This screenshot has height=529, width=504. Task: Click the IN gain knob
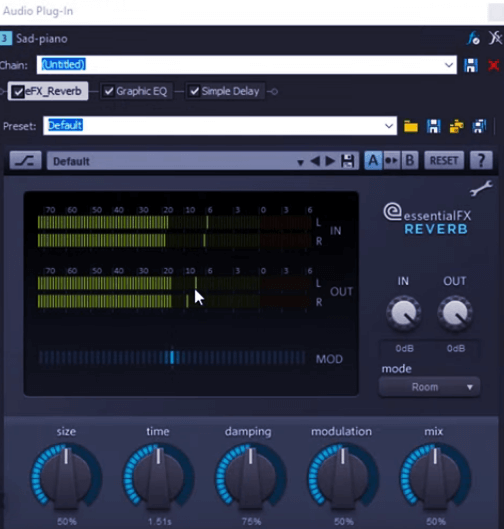(x=403, y=313)
